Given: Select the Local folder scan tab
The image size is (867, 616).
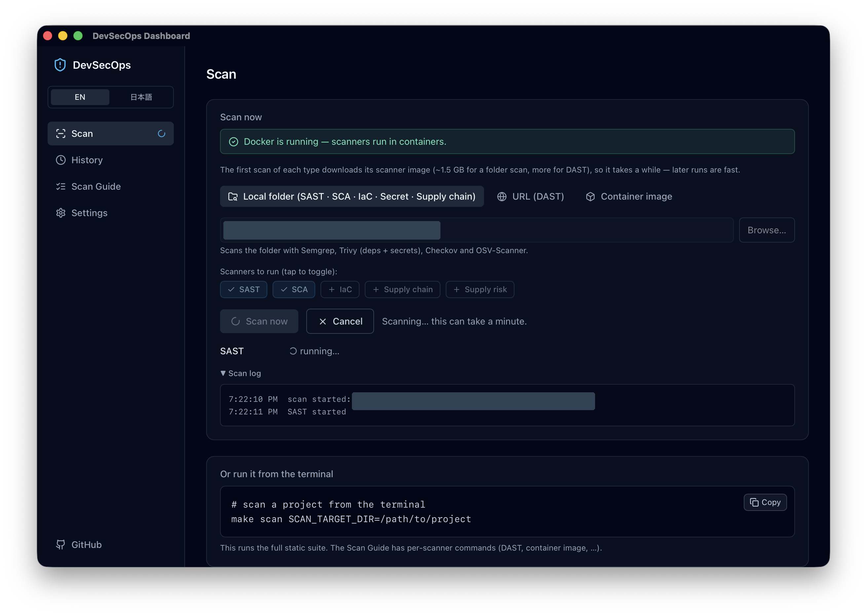Looking at the screenshot, I should [x=352, y=197].
